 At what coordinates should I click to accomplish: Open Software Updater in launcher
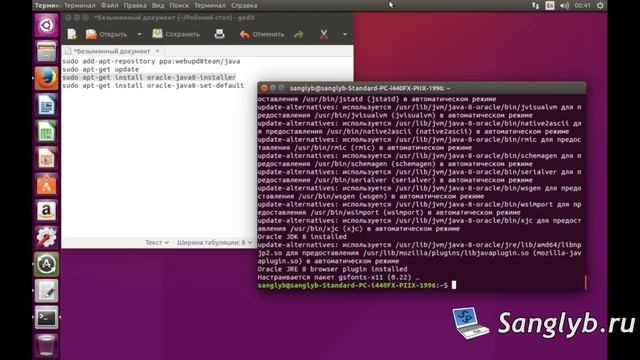tap(46, 264)
